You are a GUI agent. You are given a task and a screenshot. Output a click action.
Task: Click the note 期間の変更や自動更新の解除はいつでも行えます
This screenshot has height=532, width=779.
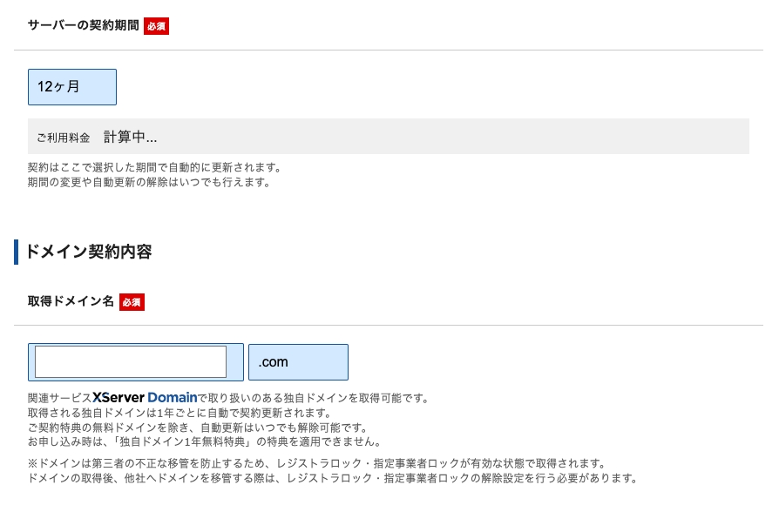(x=148, y=182)
